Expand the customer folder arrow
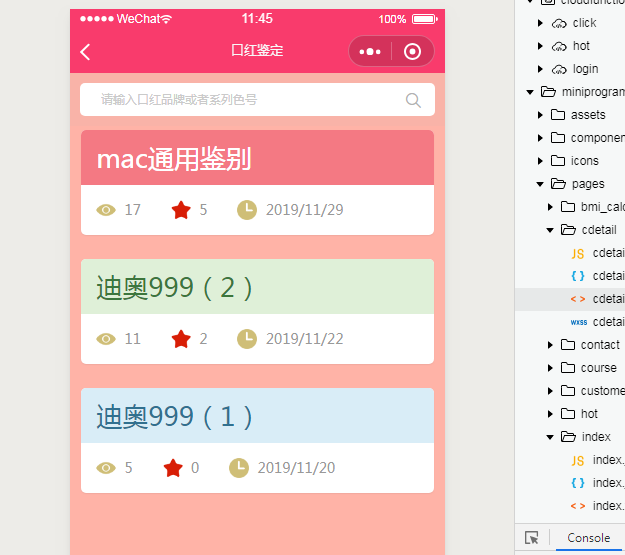The height and width of the screenshot is (555, 625). (x=550, y=391)
